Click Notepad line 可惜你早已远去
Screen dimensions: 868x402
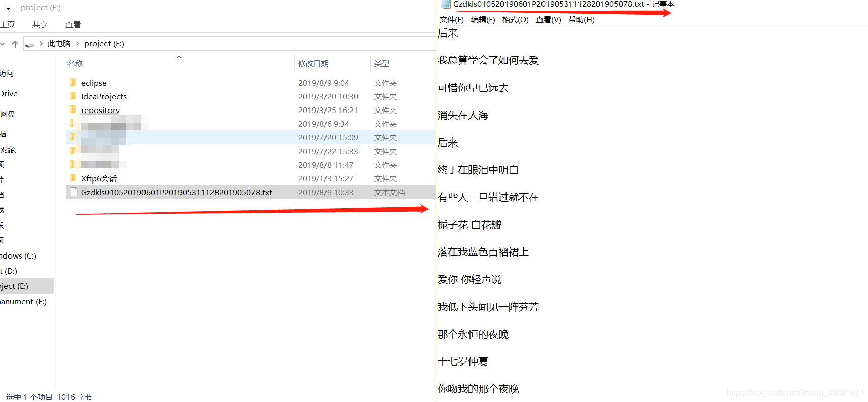coord(473,88)
